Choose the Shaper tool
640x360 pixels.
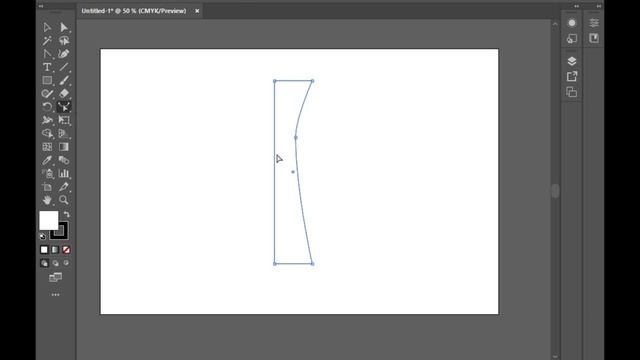click(47, 93)
